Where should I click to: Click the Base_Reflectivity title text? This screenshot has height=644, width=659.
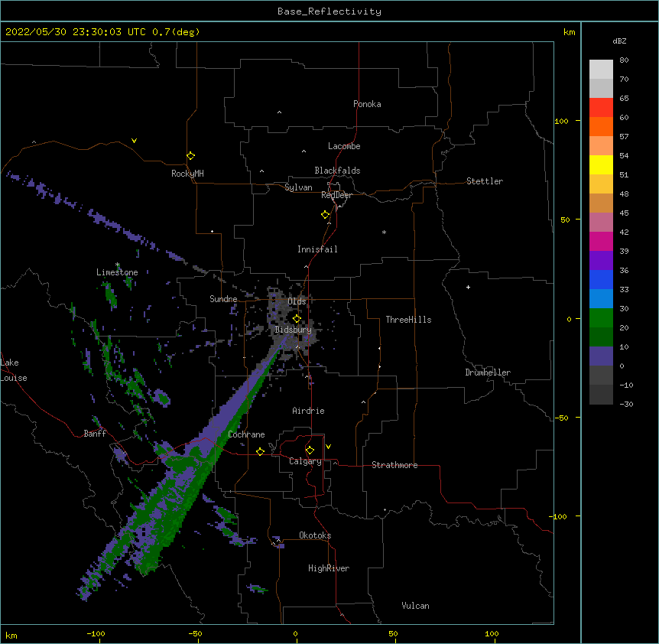[x=329, y=11]
